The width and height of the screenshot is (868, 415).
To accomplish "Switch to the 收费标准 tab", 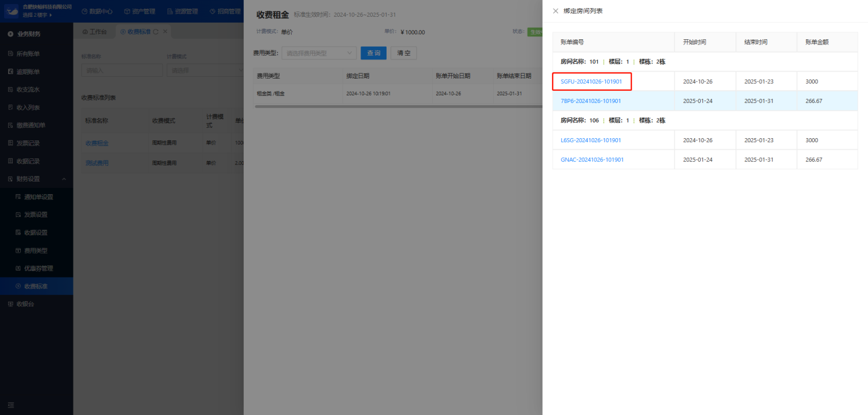I will (139, 32).
